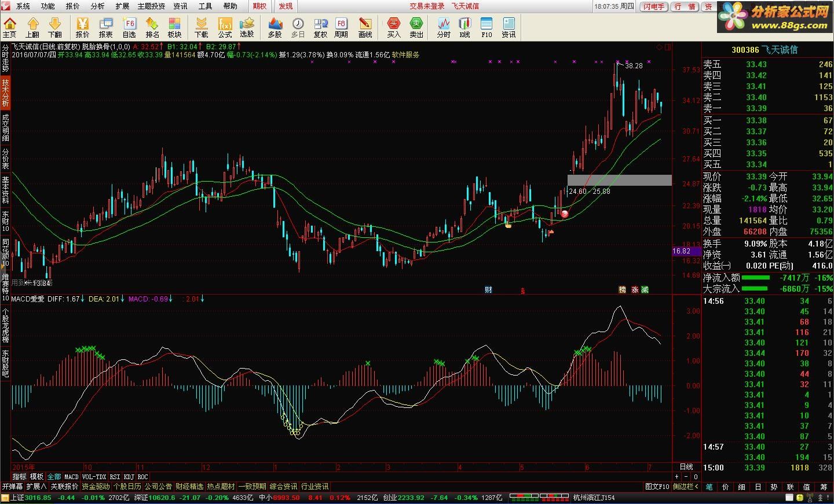Click the 下翻 page-down arrow icon

tap(55, 27)
